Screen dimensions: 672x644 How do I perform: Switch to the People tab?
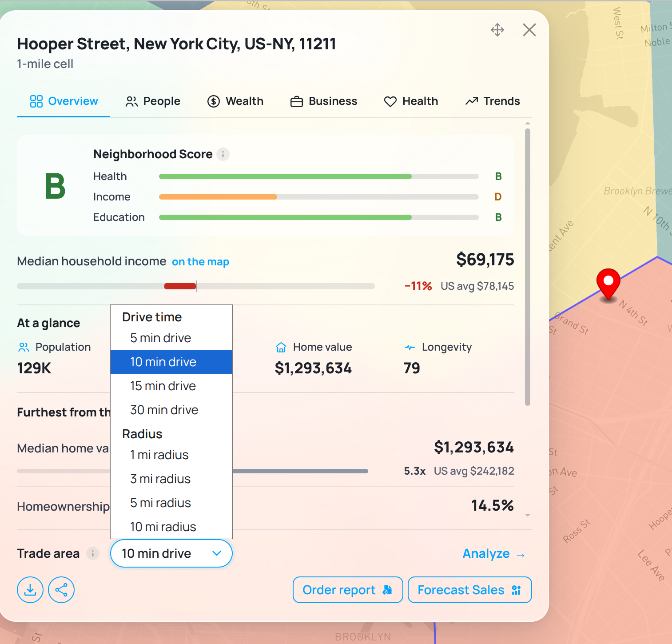click(x=153, y=101)
